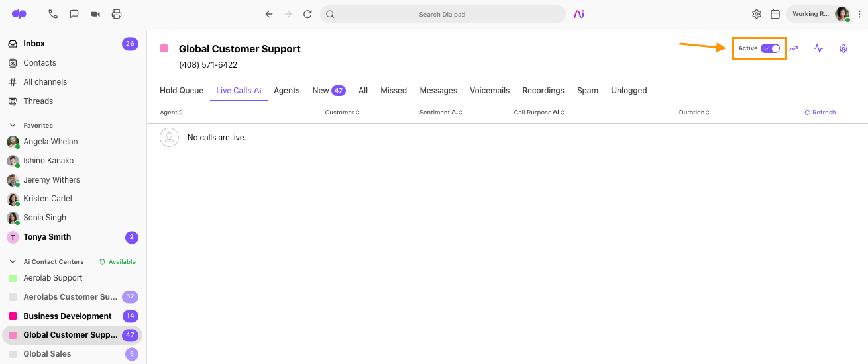Start a video meeting via camera icon
The image size is (868, 364).
(x=95, y=14)
